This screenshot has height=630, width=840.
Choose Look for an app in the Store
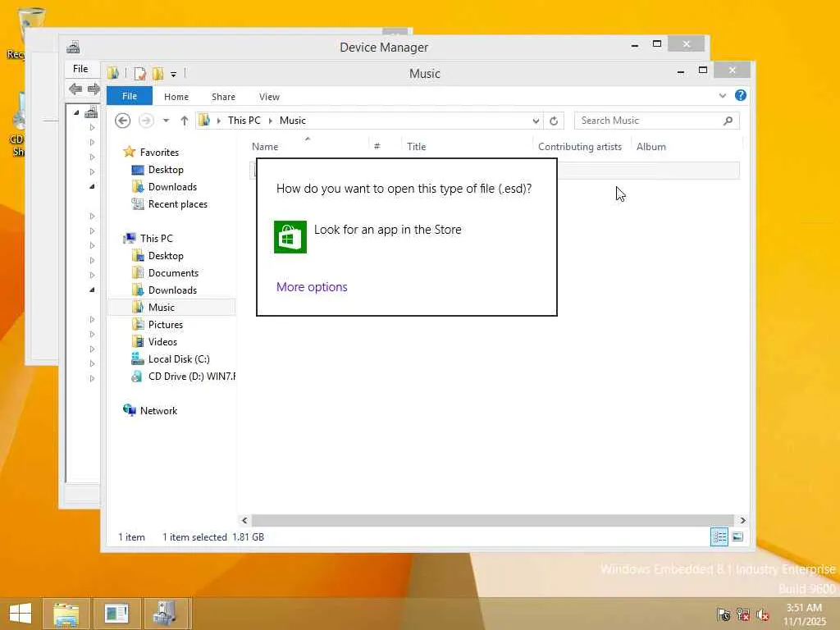(387, 230)
